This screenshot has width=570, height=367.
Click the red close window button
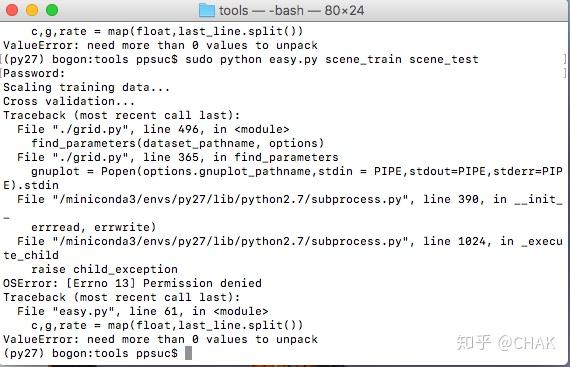coord(12,10)
